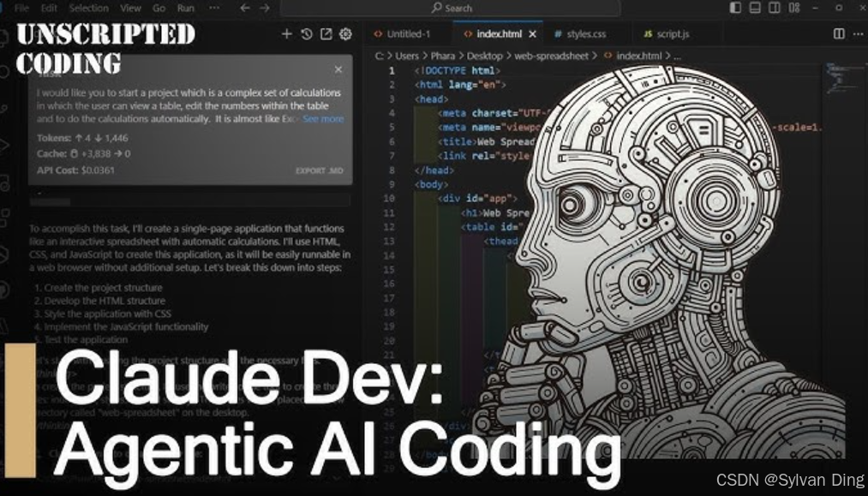Click 'Implement the JavaScript functionality' step
The image size is (868, 496).
[126, 326]
